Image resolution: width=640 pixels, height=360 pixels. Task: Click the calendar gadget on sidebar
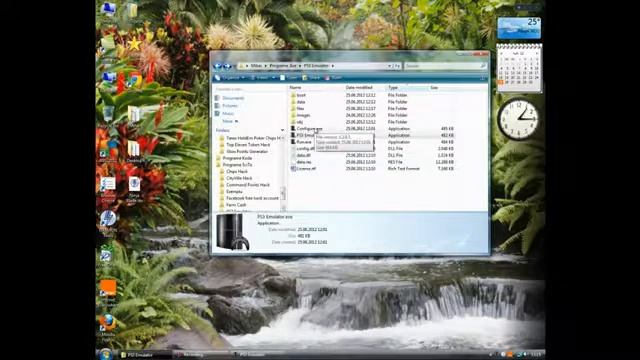(519, 68)
